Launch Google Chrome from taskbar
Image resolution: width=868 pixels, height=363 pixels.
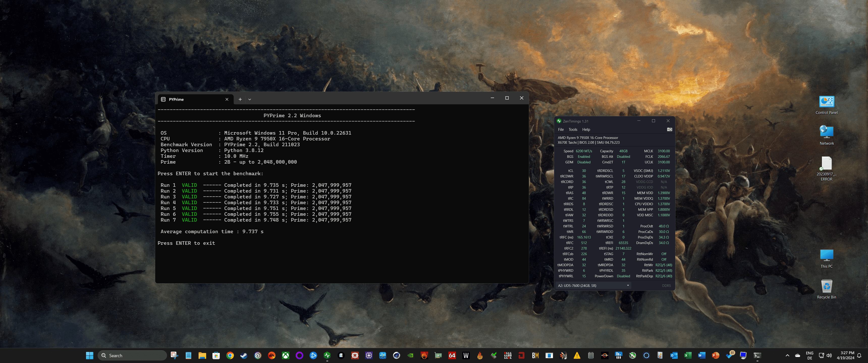click(230, 355)
